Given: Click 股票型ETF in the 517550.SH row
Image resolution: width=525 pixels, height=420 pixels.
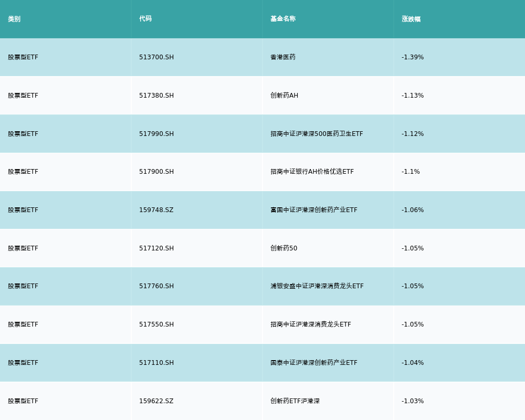Looking at the screenshot, I should click(23, 324).
